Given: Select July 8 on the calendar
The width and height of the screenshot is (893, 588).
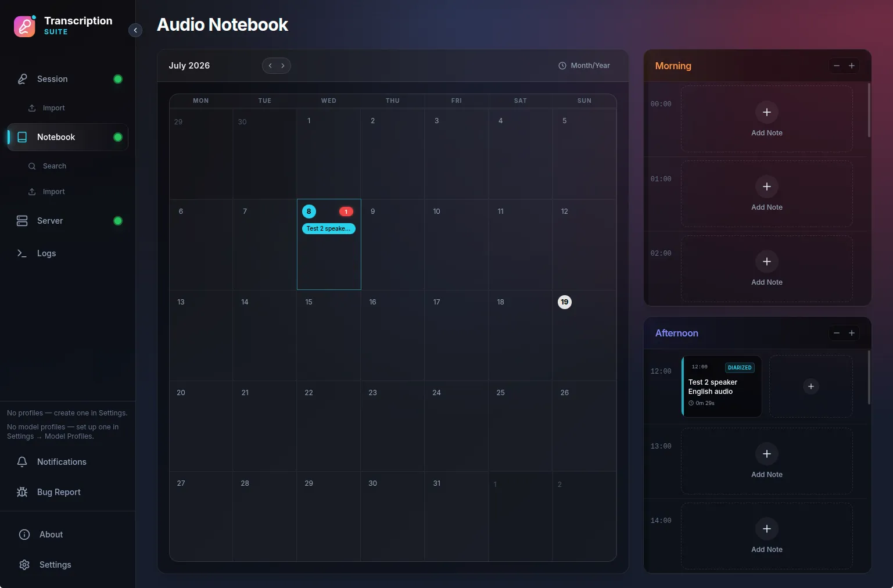Looking at the screenshot, I should (x=329, y=245).
